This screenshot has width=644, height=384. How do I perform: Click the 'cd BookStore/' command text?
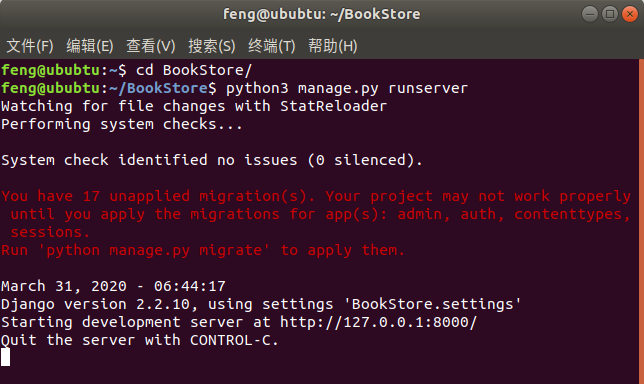(193, 70)
